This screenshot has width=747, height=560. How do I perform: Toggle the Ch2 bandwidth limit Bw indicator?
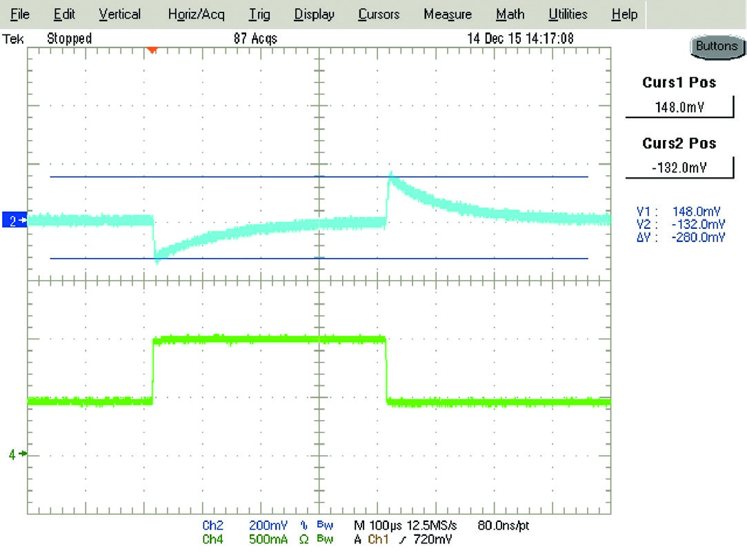click(325, 526)
